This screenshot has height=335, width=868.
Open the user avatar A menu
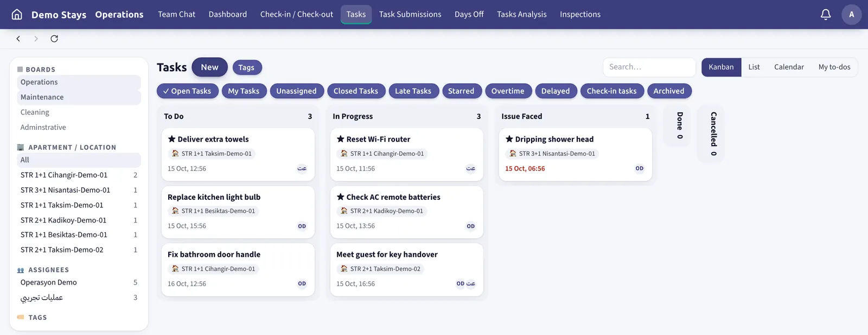click(x=852, y=15)
